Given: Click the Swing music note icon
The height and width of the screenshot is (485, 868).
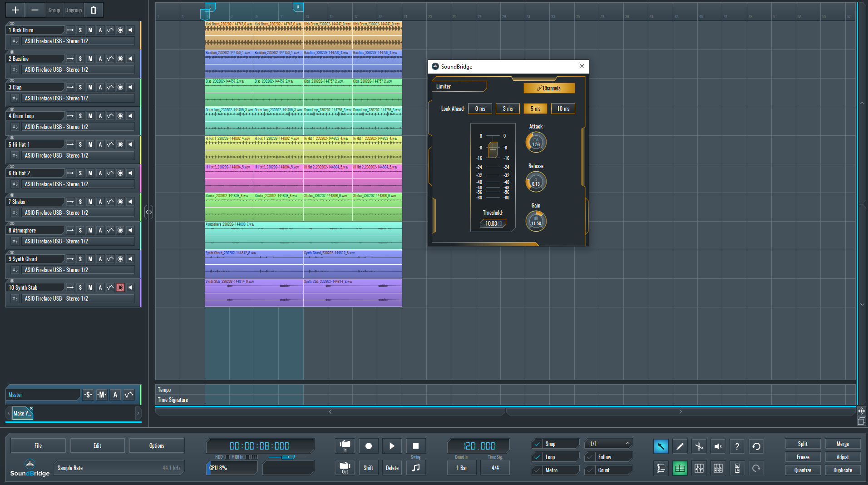Looking at the screenshot, I should [x=415, y=468].
